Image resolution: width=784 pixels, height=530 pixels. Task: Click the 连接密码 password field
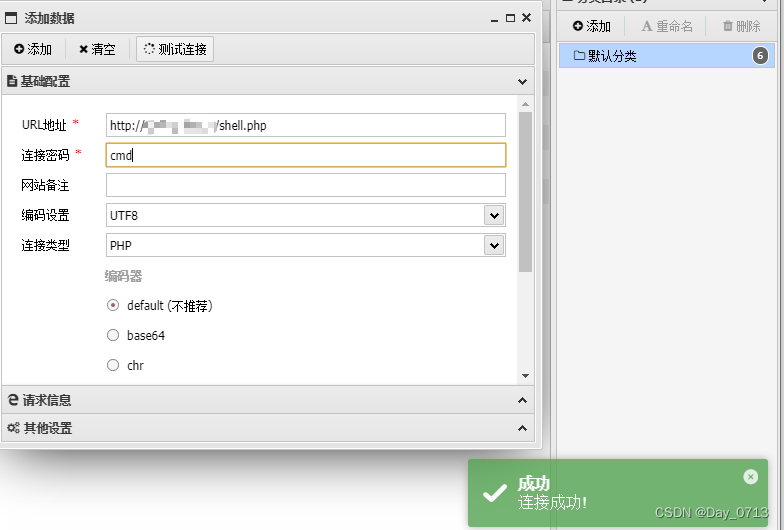[306, 155]
